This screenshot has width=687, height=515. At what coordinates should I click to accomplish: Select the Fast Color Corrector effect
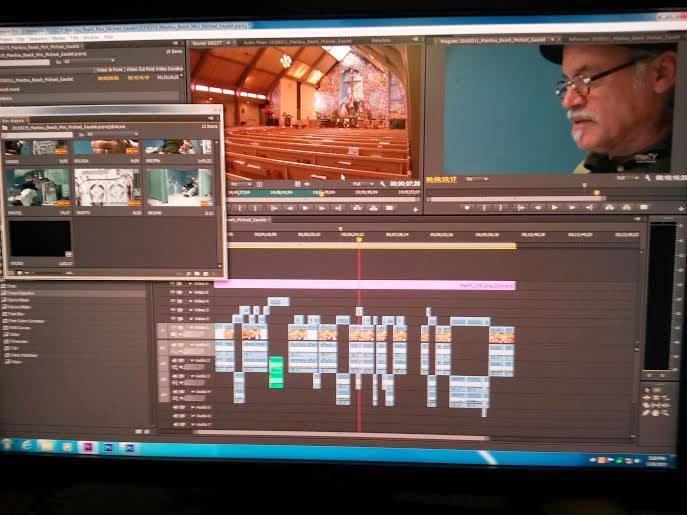coord(27,321)
